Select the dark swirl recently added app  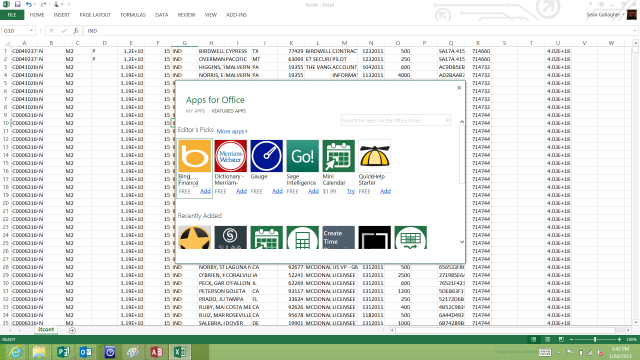pyautogui.click(x=231, y=238)
